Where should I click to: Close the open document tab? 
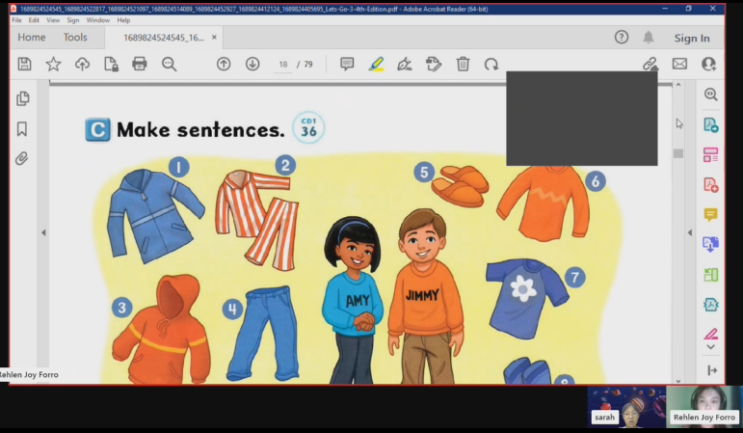pyautogui.click(x=214, y=37)
